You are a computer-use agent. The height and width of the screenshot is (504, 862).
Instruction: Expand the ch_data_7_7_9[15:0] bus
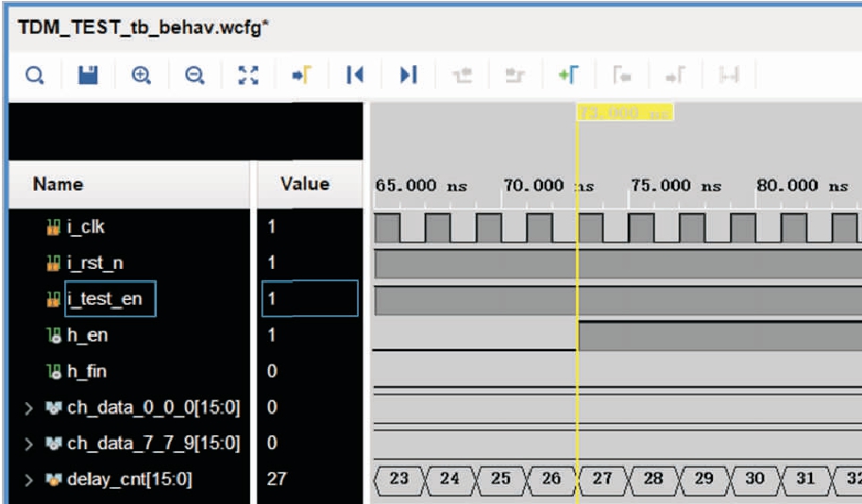tap(28, 444)
